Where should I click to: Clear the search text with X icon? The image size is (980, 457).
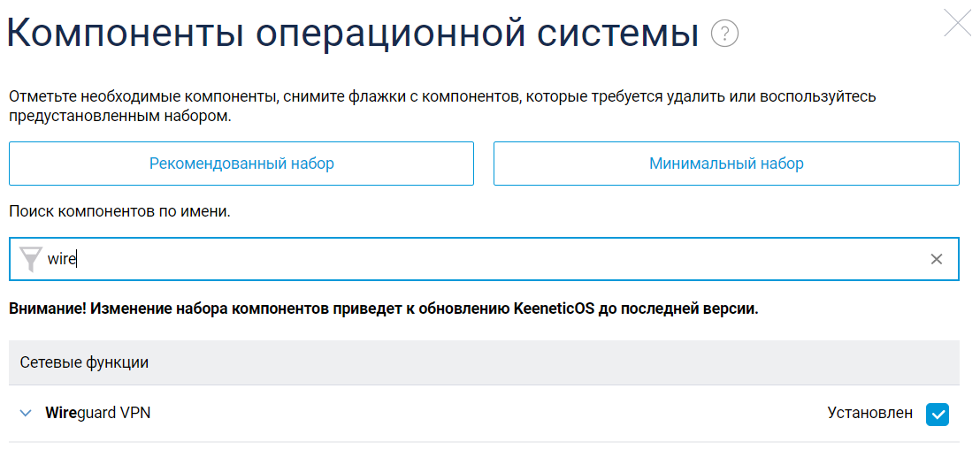937,259
